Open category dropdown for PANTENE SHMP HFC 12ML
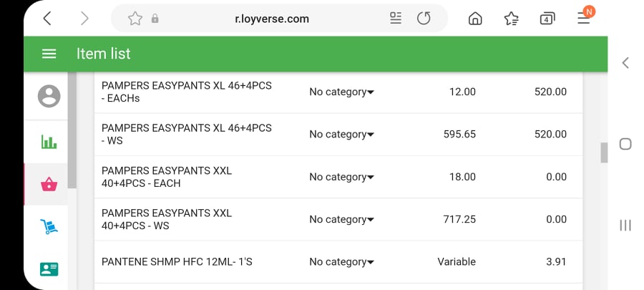 [341, 261]
